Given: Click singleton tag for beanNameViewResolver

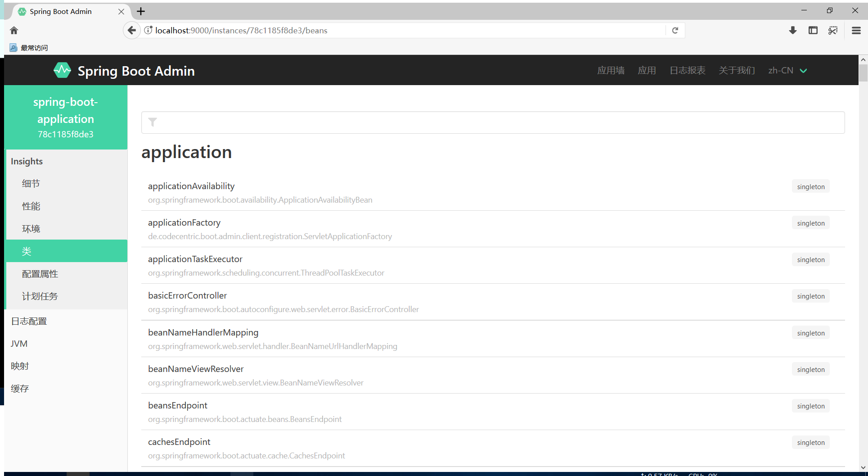Looking at the screenshot, I should click(811, 369).
